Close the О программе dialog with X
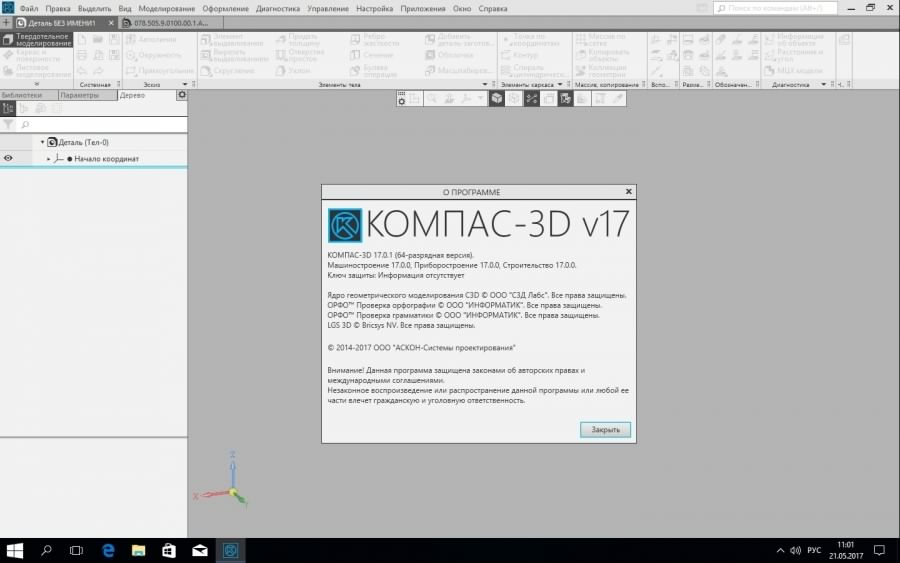 coord(628,191)
